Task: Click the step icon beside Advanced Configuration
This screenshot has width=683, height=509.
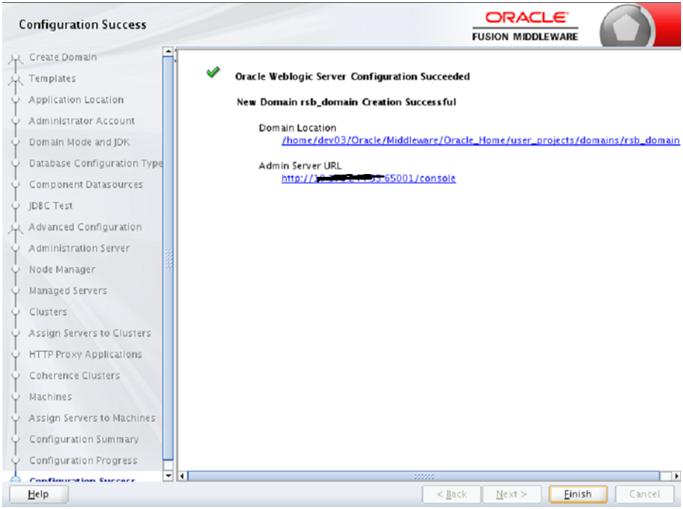Action: coord(16,228)
